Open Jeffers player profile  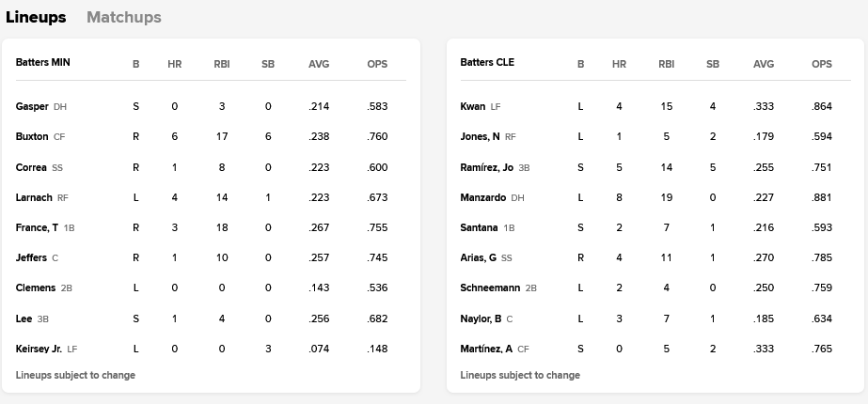(x=32, y=257)
